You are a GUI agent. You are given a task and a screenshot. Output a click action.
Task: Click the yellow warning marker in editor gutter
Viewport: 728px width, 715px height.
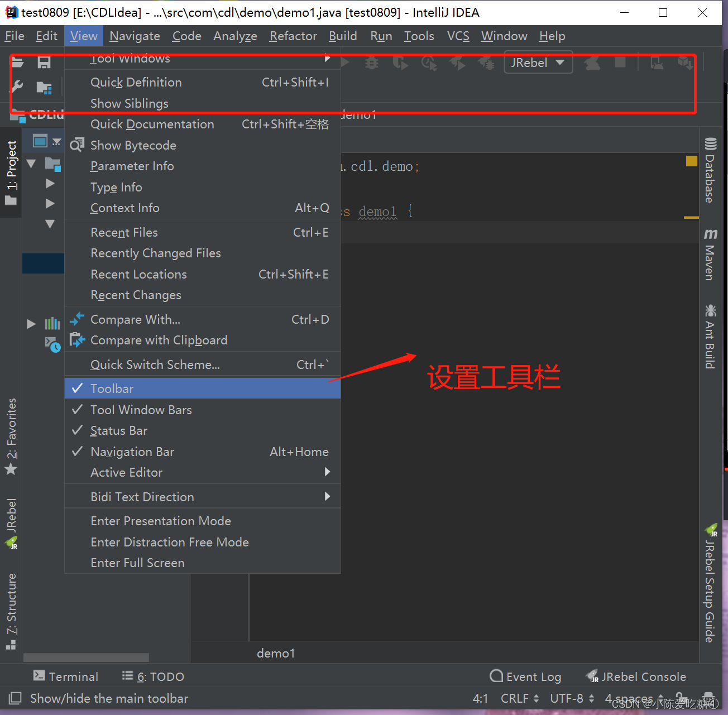(691, 161)
